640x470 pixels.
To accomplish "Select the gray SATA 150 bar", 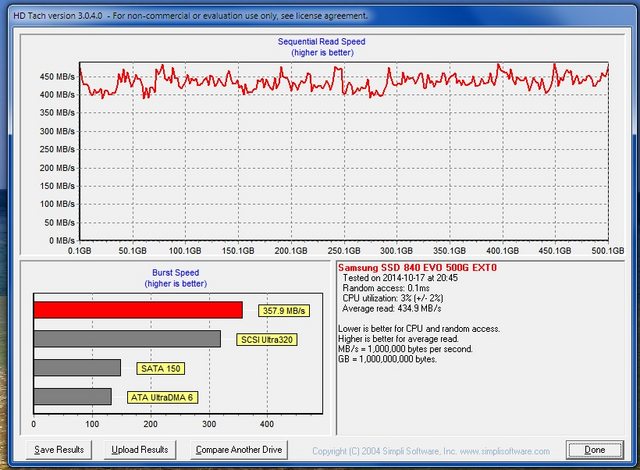I will coord(77,368).
